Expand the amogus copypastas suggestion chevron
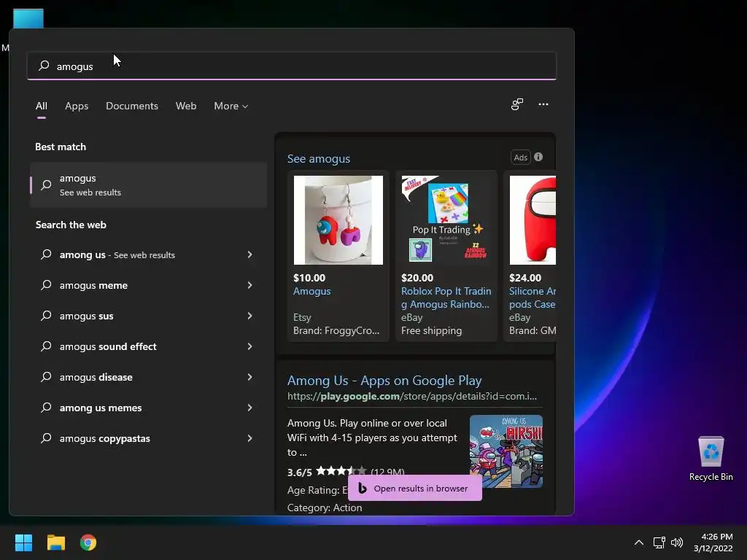Screen dimensions: 747x560 click(x=249, y=438)
